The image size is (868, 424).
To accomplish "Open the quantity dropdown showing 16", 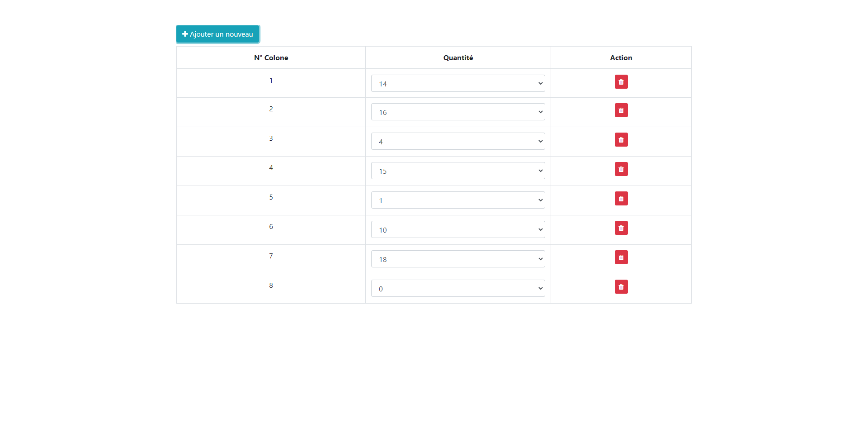I will pos(458,111).
